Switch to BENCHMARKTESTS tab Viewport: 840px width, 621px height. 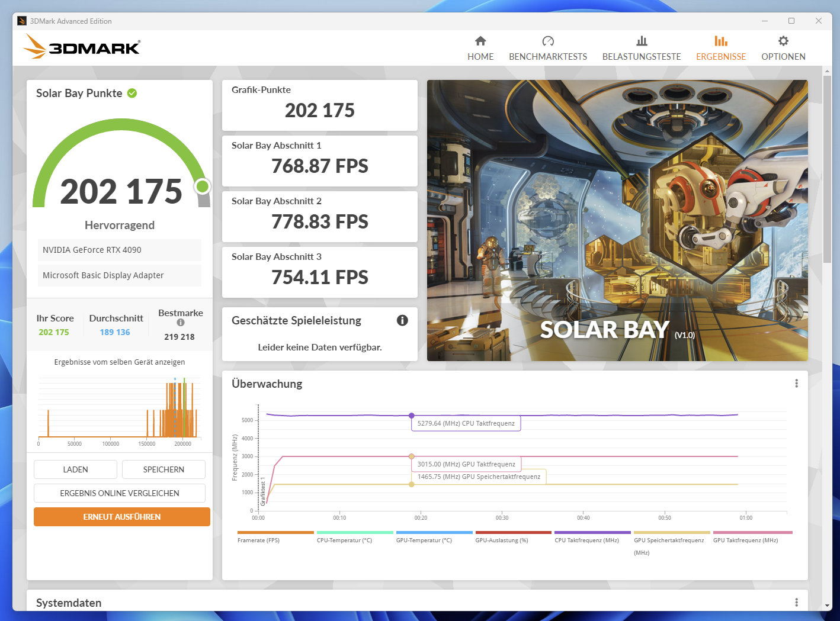(x=548, y=48)
